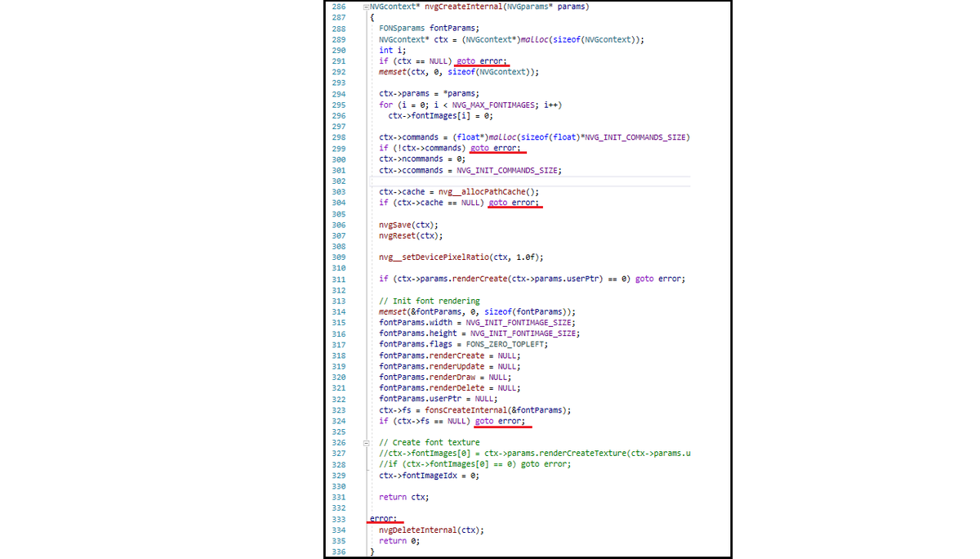Click line number 311 in the gutter
The image size is (980, 559).
pos(338,279)
